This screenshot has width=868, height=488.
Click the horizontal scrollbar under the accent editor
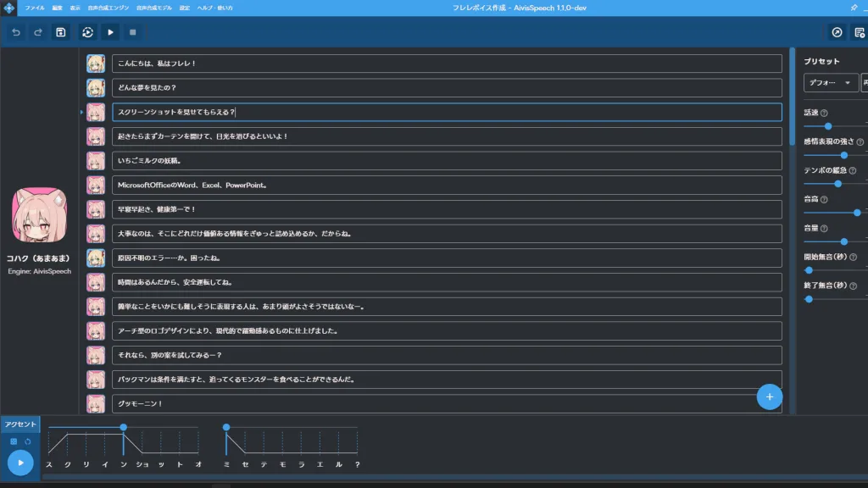[454, 477]
